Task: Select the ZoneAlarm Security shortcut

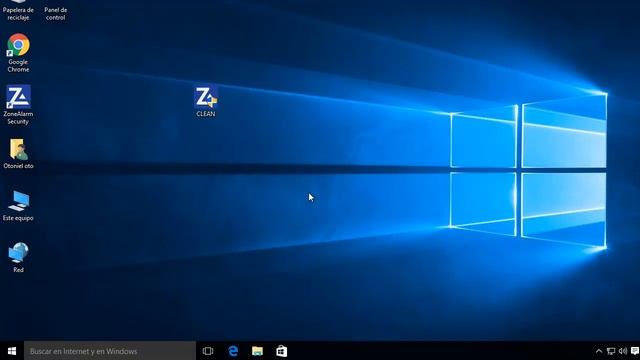Action: tap(18, 105)
